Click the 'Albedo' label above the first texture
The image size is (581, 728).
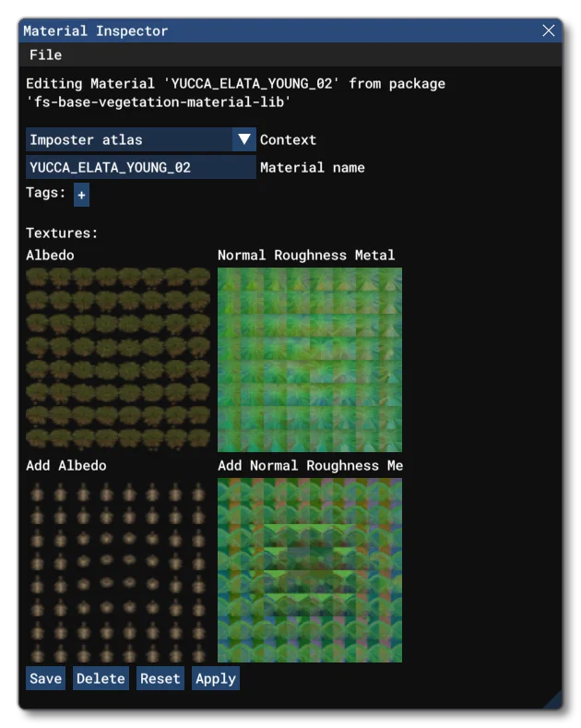pos(50,256)
